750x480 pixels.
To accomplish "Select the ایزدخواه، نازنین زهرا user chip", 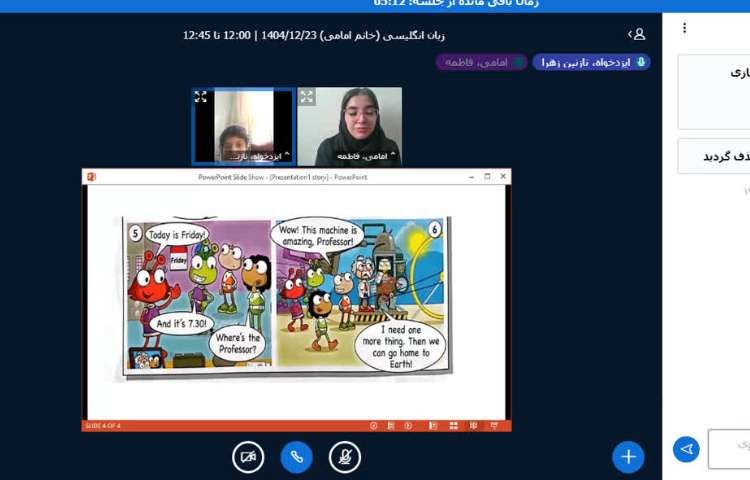I will point(592,62).
